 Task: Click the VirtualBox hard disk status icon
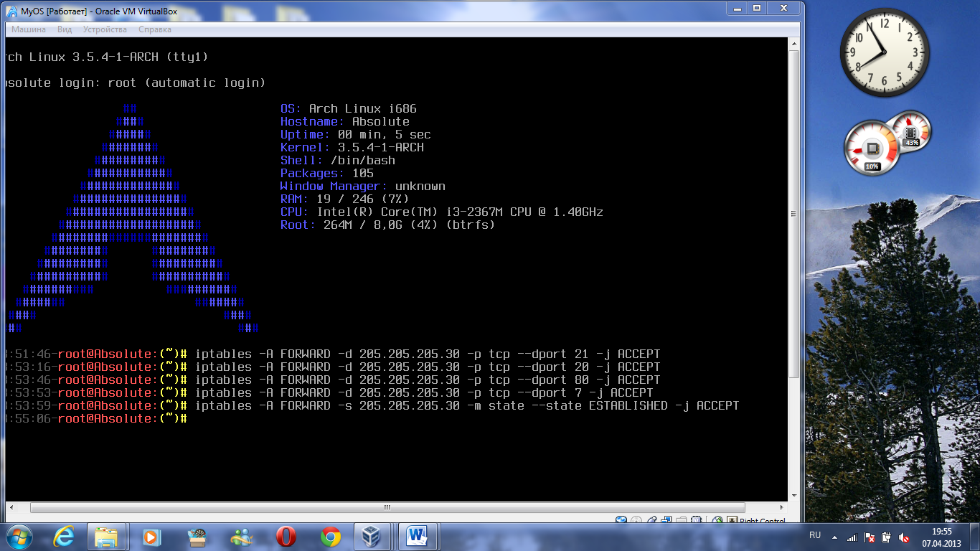click(621, 521)
